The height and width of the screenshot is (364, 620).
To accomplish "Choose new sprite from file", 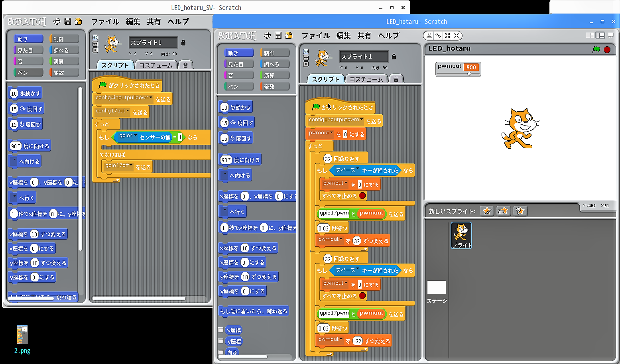I will click(503, 211).
